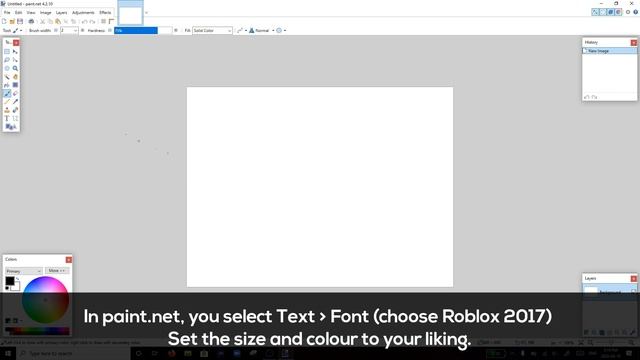Open the selection clipping mode dropdown

(x=281, y=30)
